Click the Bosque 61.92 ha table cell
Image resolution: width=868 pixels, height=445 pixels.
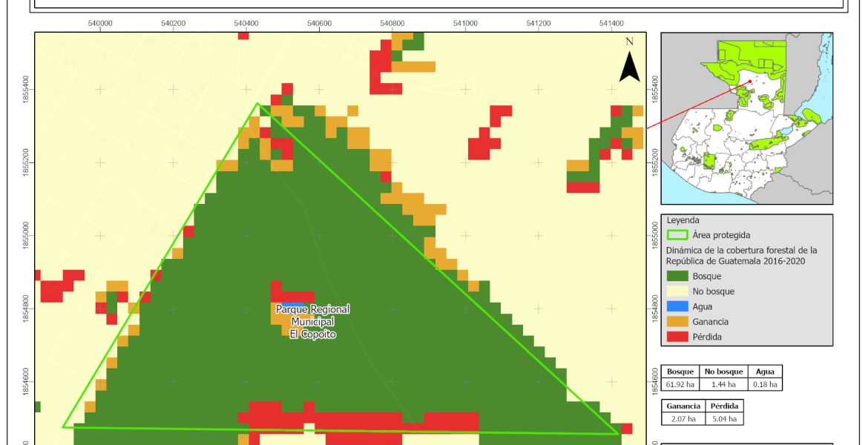680,384
